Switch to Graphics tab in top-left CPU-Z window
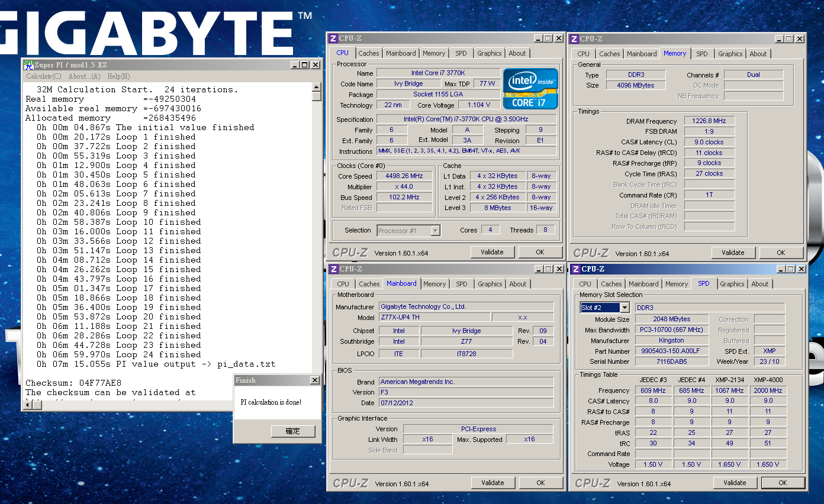The image size is (824, 504). tap(490, 53)
